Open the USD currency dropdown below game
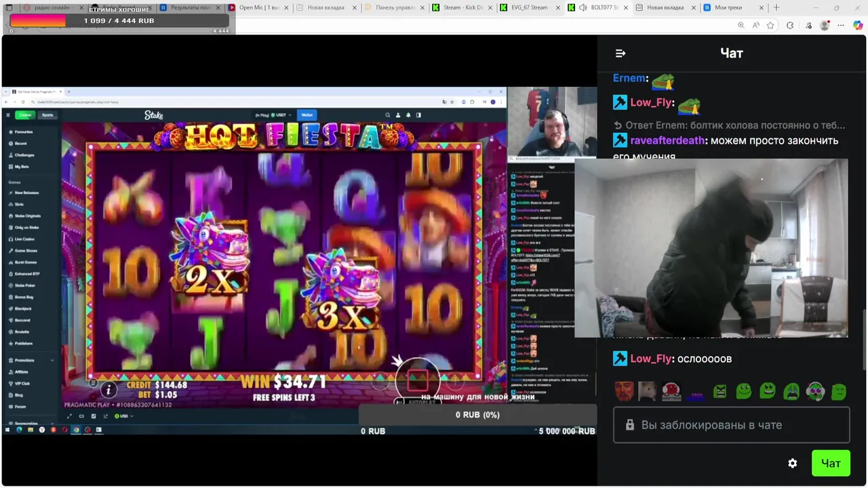 click(x=123, y=416)
